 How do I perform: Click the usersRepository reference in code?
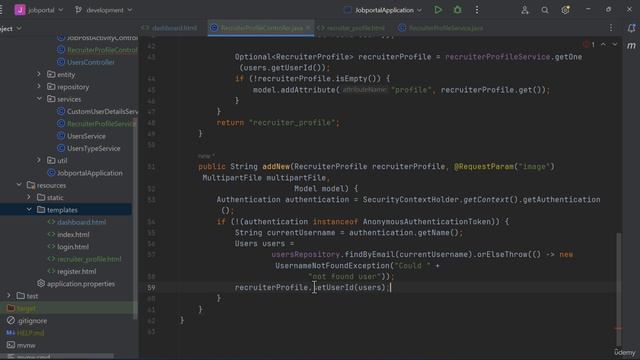tap(305, 254)
